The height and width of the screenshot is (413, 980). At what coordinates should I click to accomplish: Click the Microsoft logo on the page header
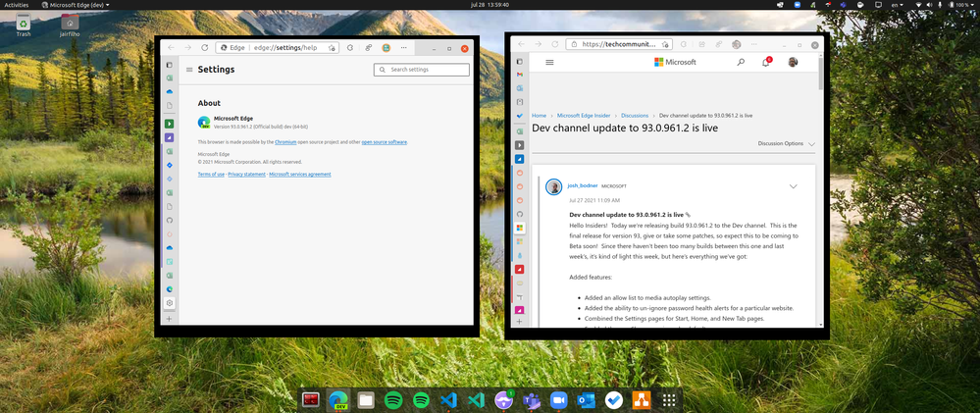pos(675,63)
